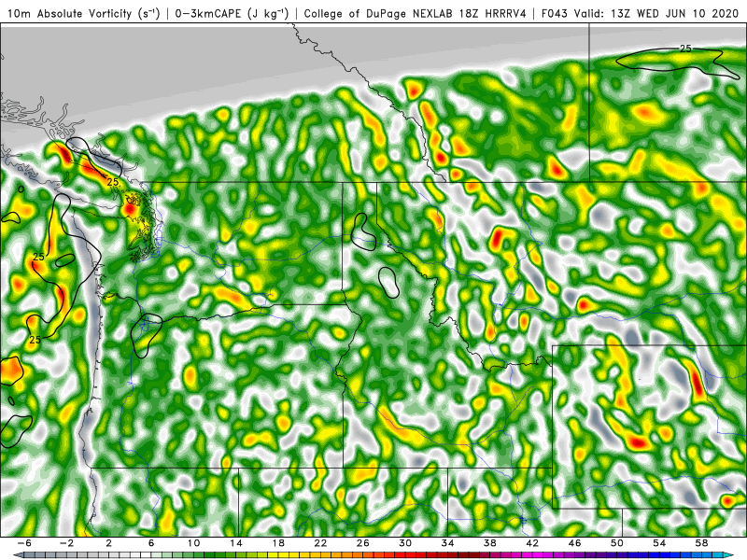Click the '0-3kmCAPE (J kg⁻¹)' title text
Screen dimensions: 747x560
[232, 14]
